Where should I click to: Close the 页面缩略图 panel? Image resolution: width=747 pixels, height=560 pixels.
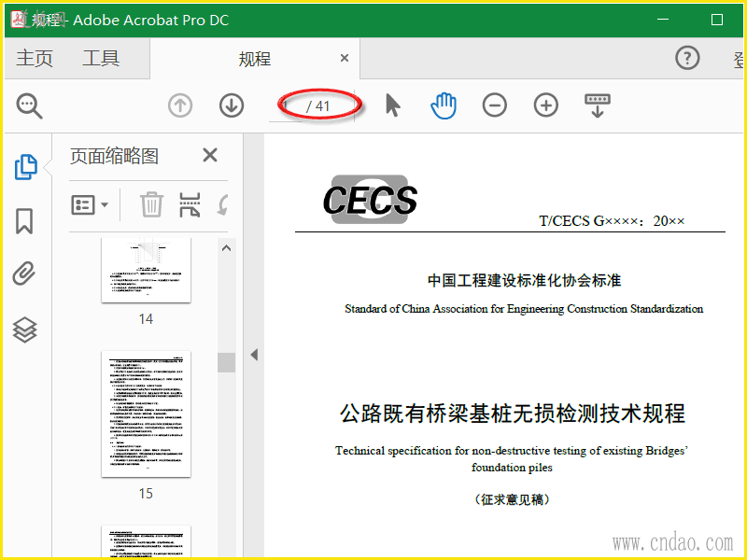click(210, 155)
